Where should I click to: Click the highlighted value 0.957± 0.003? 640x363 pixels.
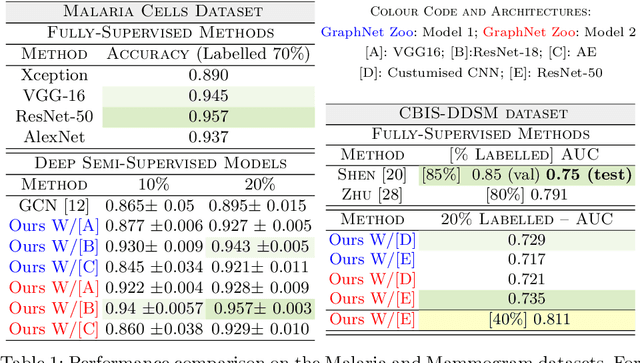pyautogui.click(x=262, y=309)
